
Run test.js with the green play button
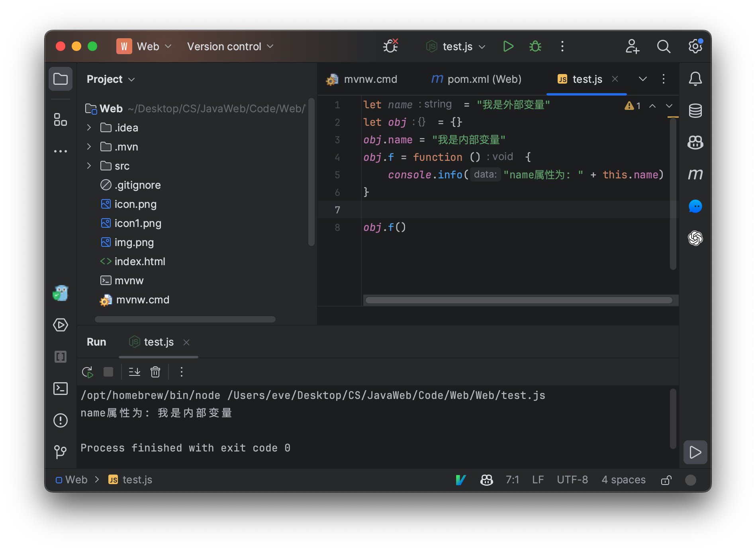(x=508, y=47)
